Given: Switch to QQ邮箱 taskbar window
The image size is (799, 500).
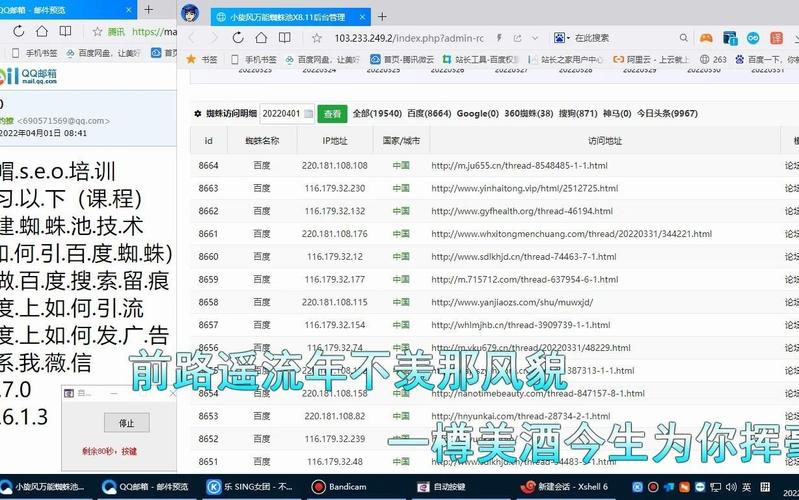Looking at the screenshot, I should coord(145,487).
